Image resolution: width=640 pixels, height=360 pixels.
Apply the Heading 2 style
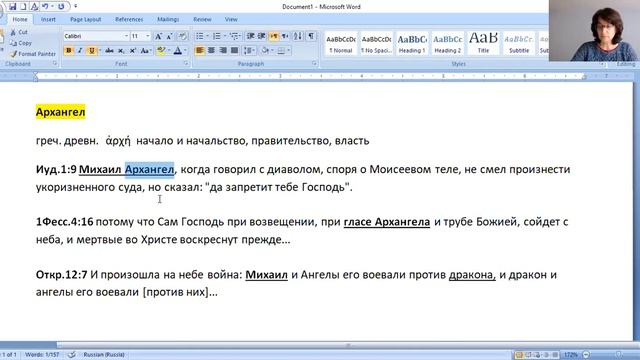[x=447, y=44]
